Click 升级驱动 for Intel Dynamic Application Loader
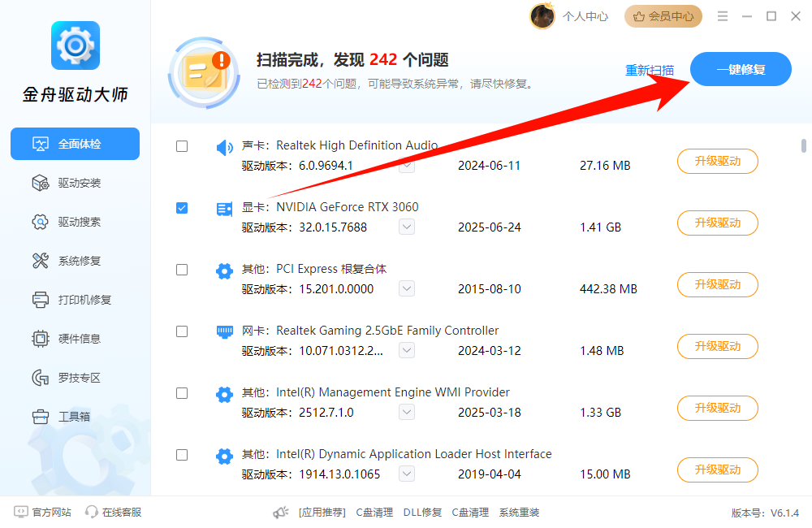 718,470
